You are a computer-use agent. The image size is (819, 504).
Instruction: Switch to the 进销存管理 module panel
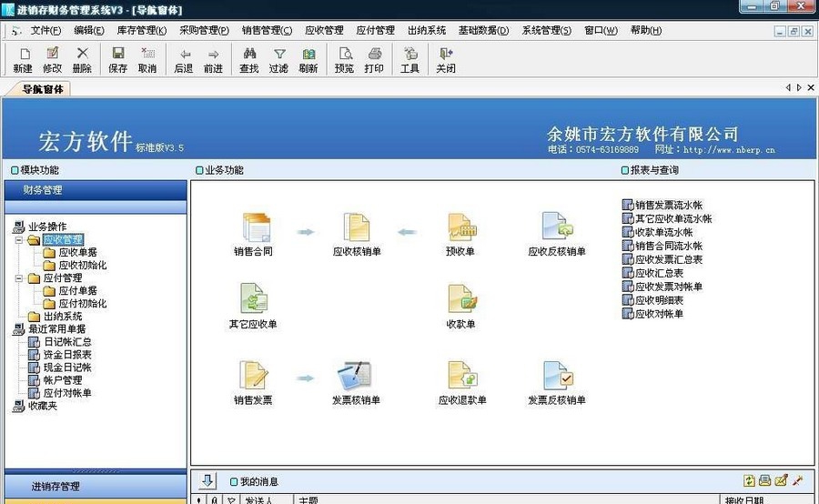[96, 486]
